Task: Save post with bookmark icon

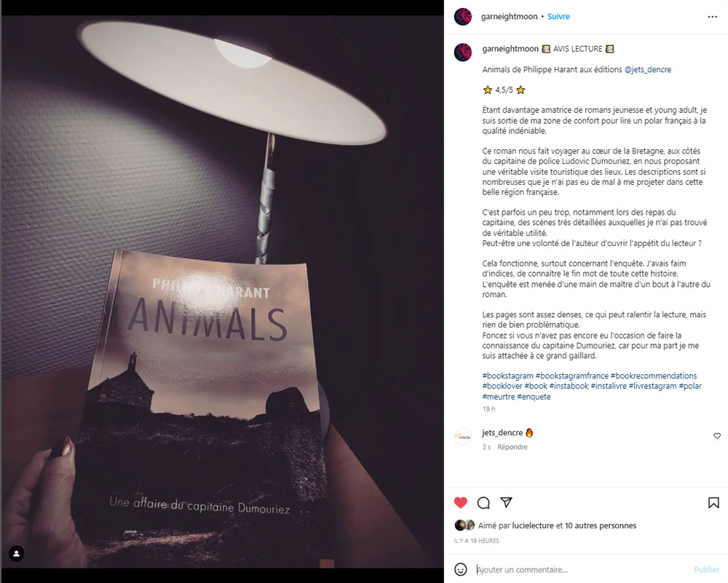Action: tap(713, 503)
